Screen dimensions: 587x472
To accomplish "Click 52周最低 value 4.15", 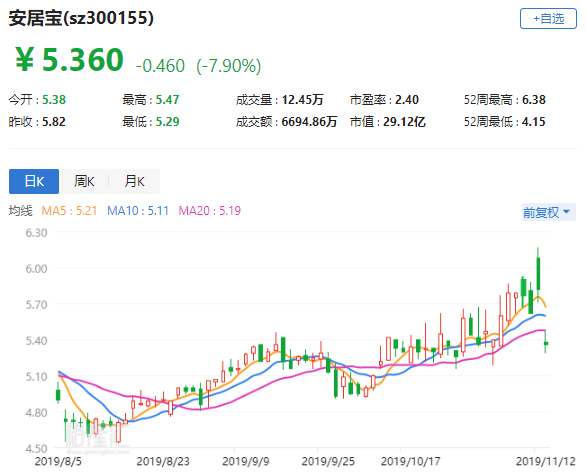I will pyautogui.click(x=534, y=122).
